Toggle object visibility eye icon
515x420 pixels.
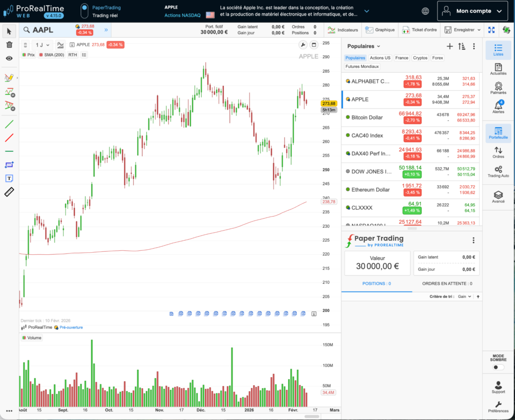(x=9, y=58)
